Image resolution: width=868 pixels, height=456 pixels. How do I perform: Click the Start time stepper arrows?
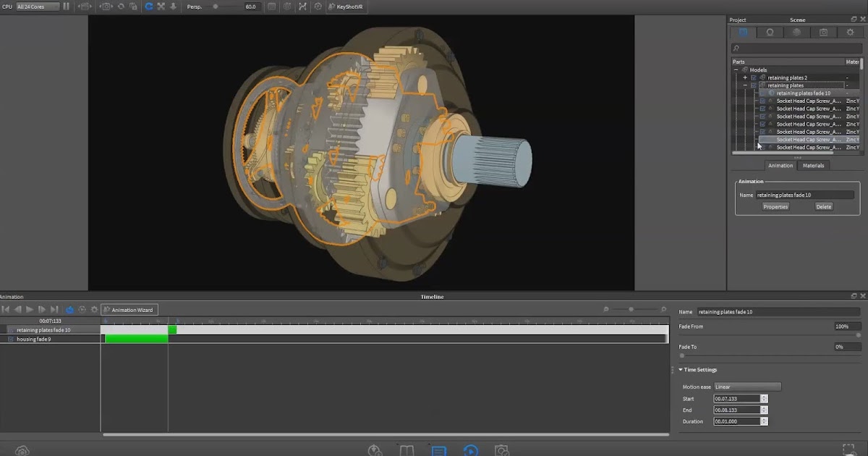[x=764, y=399]
